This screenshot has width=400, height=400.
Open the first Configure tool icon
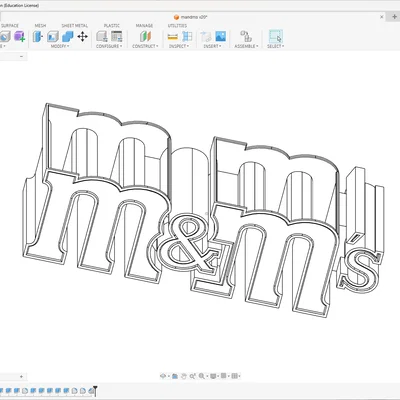[x=102, y=36]
